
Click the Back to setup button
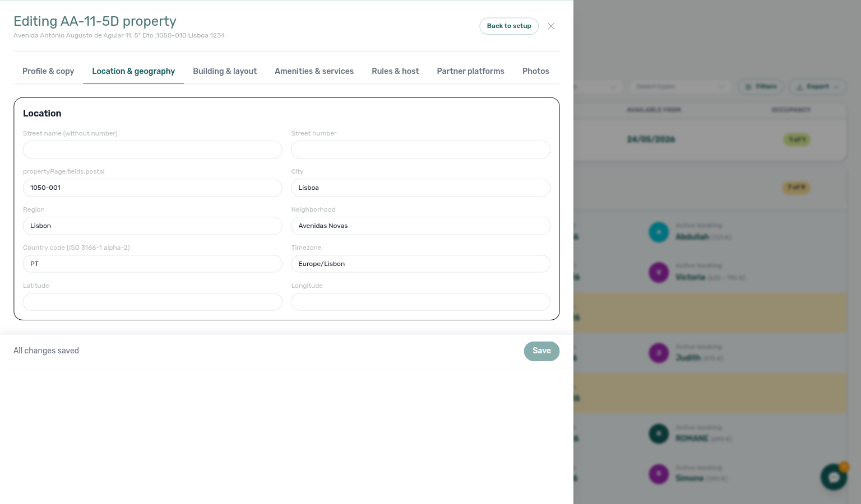click(509, 26)
